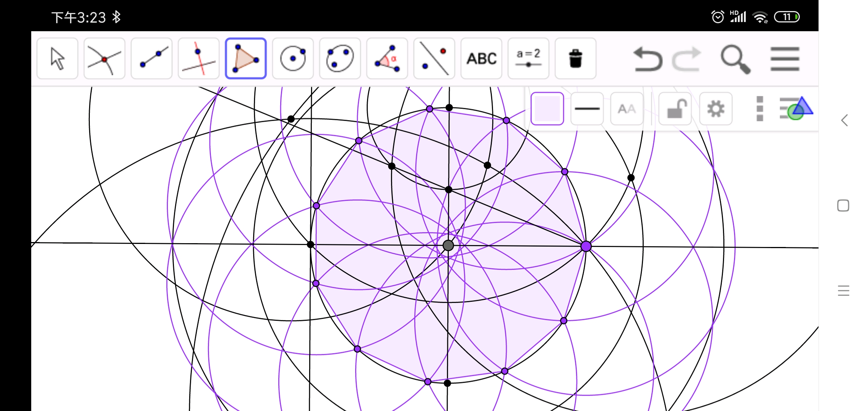Select the Reflect about line tool
The image size is (868, 411).
[x=434, y=59]
